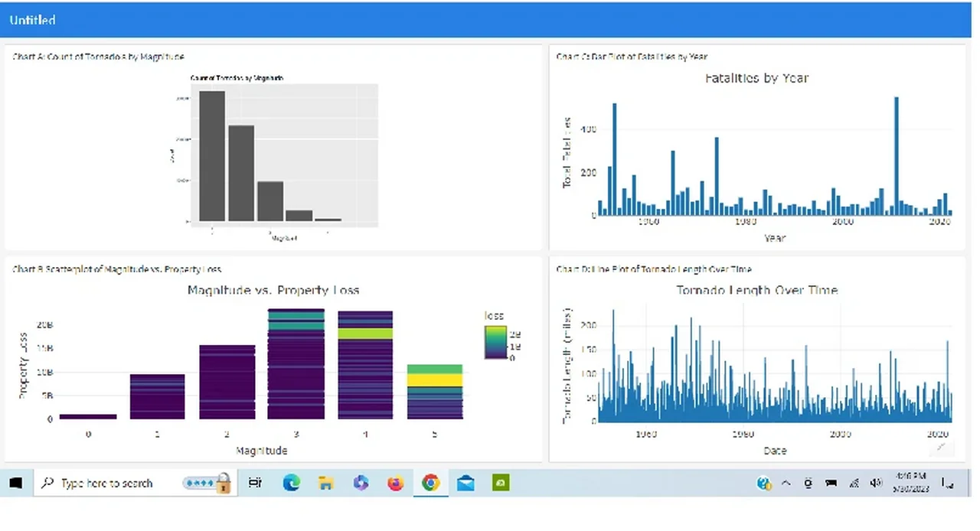Click the resize handle on Tornado Length chart
The width and height of the screenshot is (980, 531).
pos(942,448)
